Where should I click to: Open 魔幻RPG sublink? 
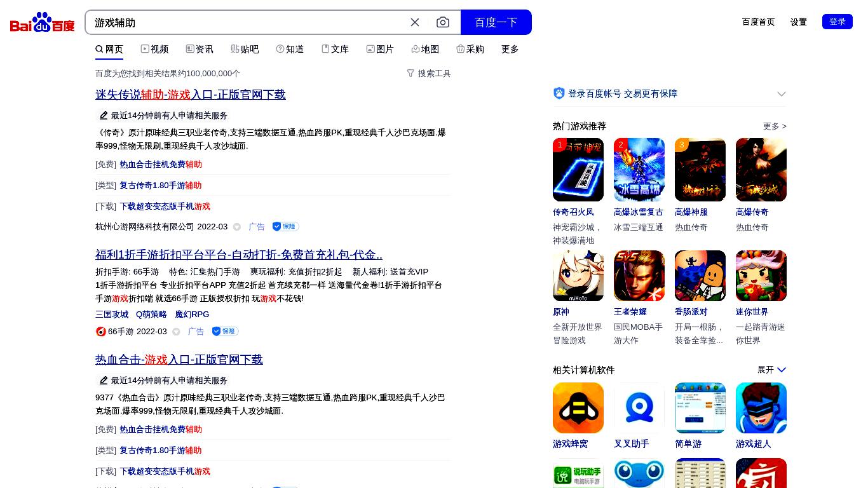point(192,315)
